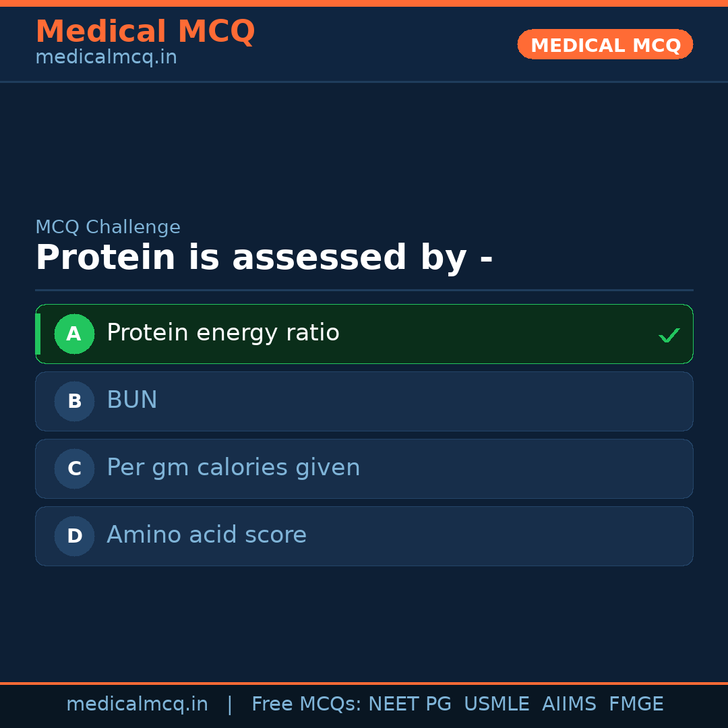The image size is (728, 728).
Task: Click the orange divider bar above footer
Action: [x=364, y=681]
